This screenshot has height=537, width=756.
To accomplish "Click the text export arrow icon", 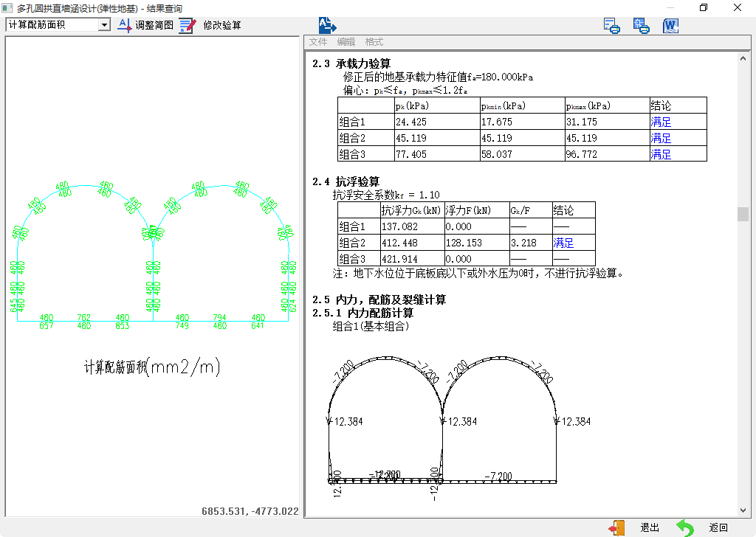I will [x=327, y=25].
